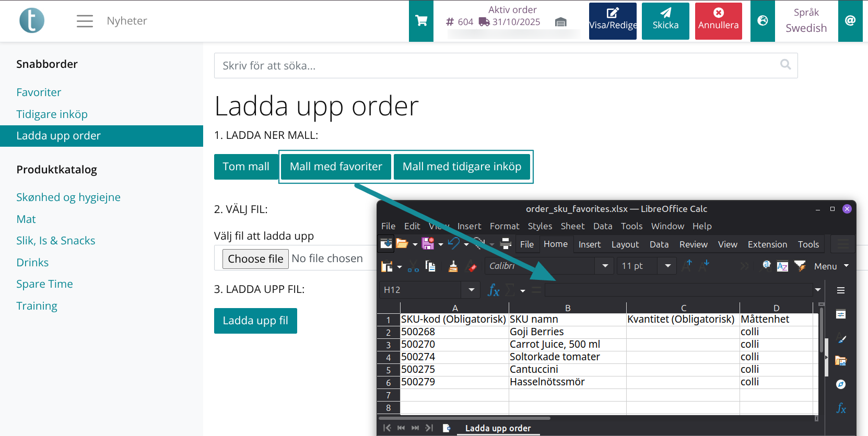The width and height of the screenshot is (868, 436).
Task: Open the Functions fx deck in the Calc sidebar
Action: (x=841, y=408)
